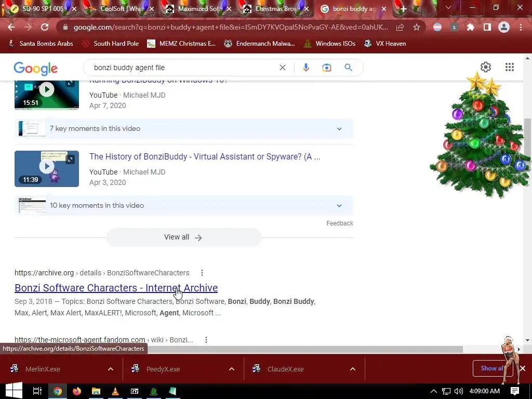Open the downloaded ClaudeX.exe
The image size is (532, 399).
[x=285, y=369]
